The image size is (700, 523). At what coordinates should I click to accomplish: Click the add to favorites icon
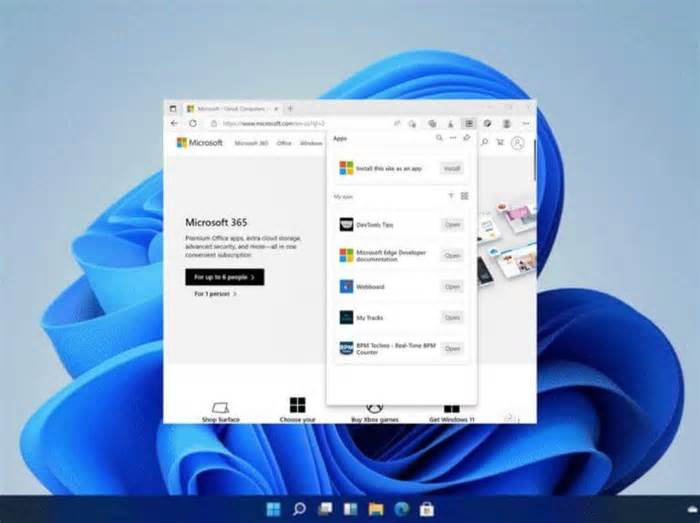point(412,124)
